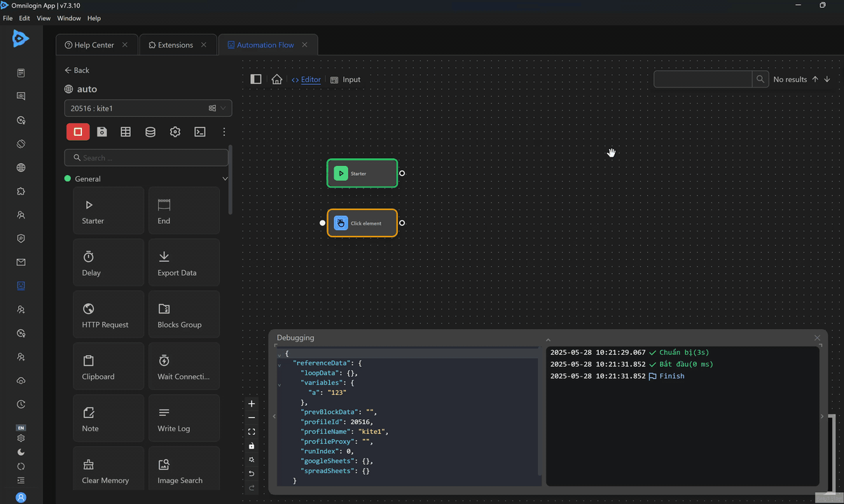The width and height of the screenshot is (844, 504).
Task: Open the terminal log console icon
Action: point(200,132)
